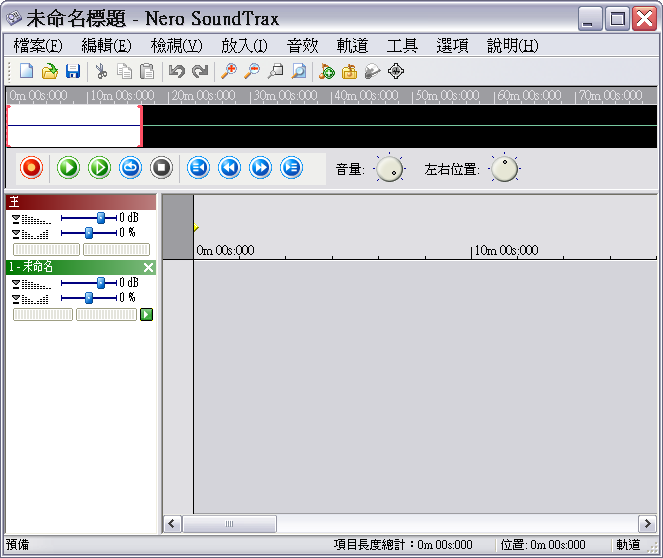Open the 選項 menu
The height and width of the screenshot is (558, 663).
pos(452,45)
